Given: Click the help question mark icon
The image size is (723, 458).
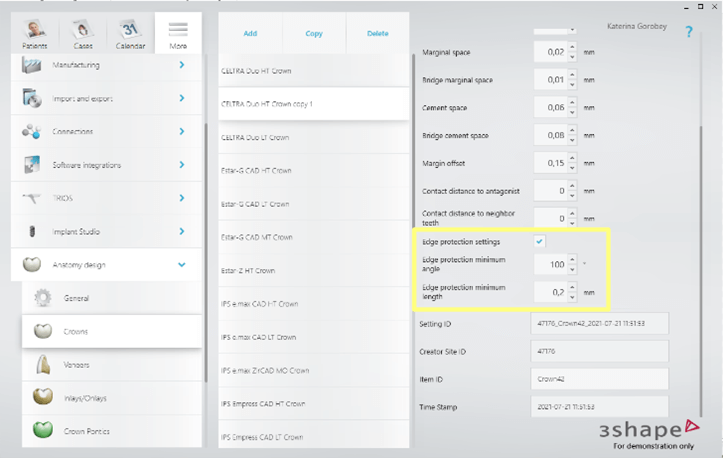Looking at the screenshot, I should click(x=689, y=32).
